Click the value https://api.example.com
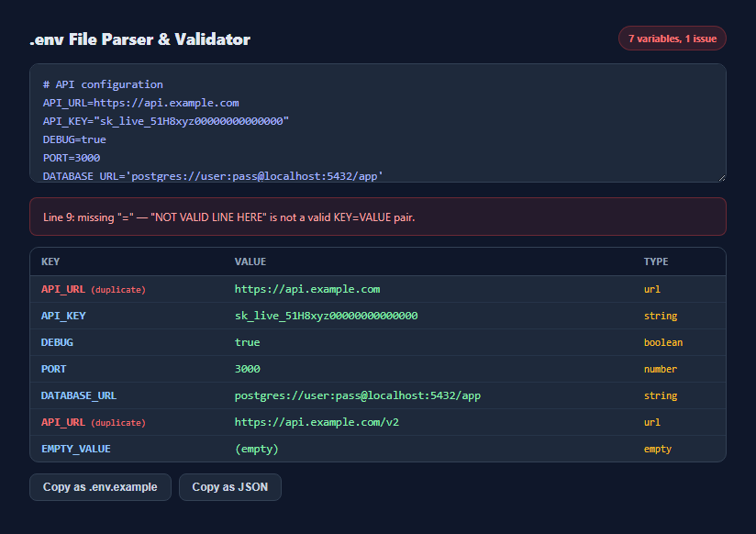Image resolution: width=756 pixels, height=534 pixels. click(307, 289)
